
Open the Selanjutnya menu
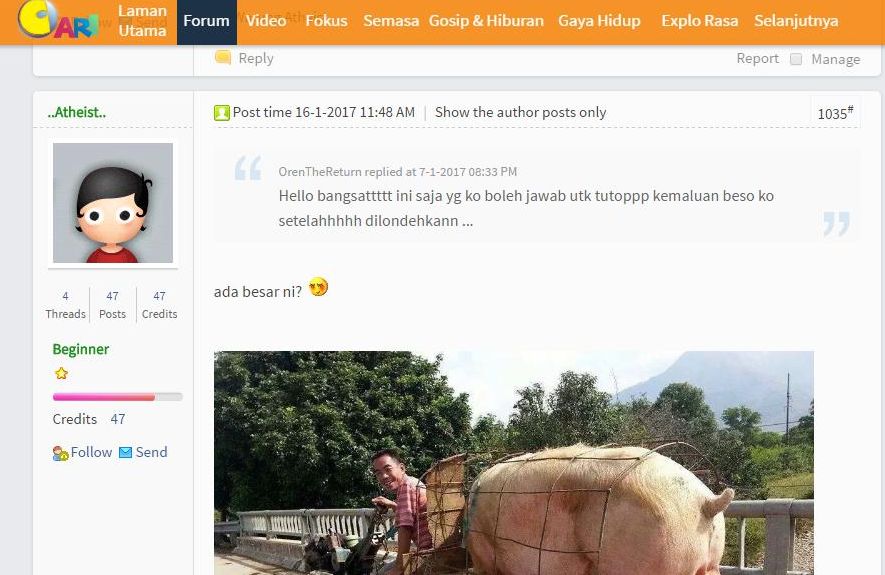click(x=796, y=21)
